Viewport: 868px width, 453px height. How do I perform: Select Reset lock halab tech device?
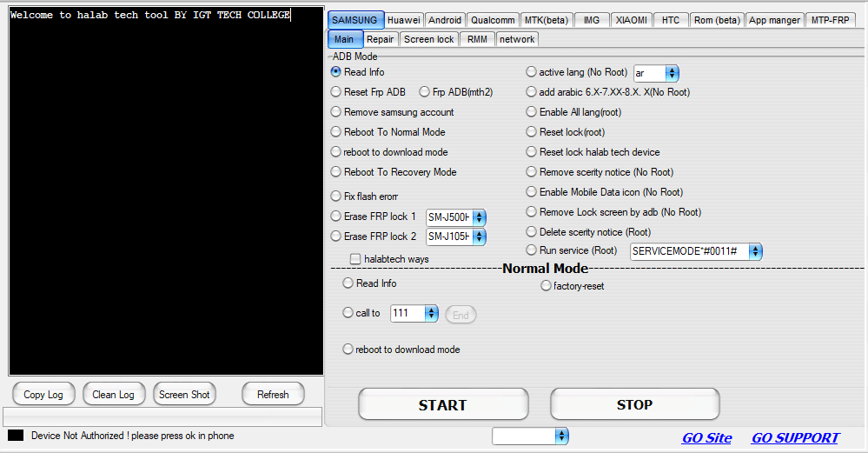[x=531, y=152]
